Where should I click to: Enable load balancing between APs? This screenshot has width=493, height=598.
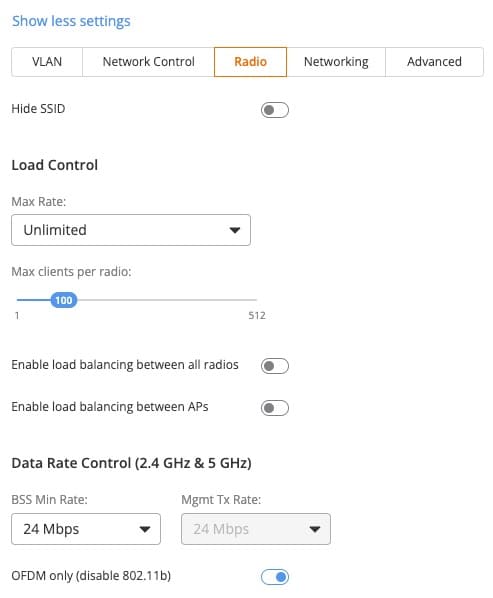(x=275, y=408)
